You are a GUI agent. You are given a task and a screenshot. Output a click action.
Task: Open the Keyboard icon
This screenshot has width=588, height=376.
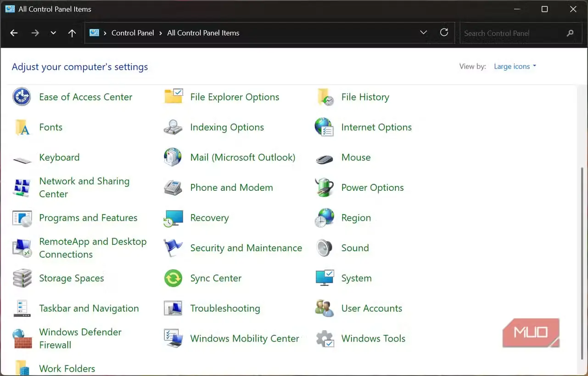(x=22, y=160)
